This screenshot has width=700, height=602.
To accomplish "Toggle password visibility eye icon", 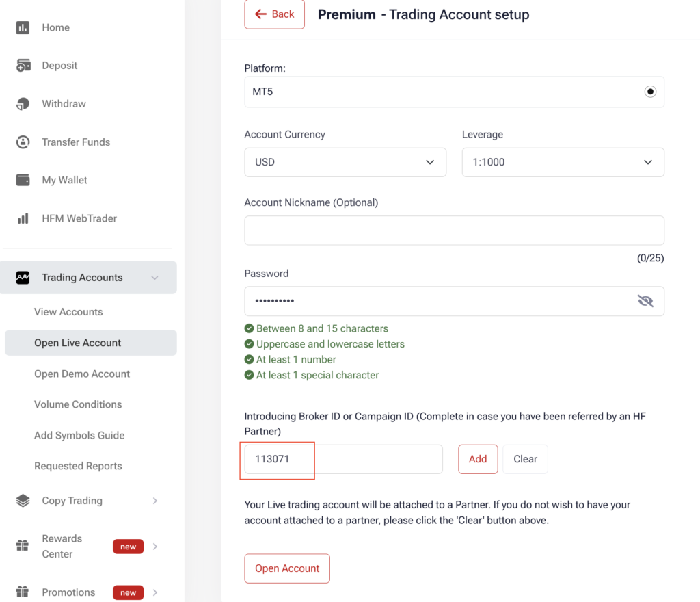I will click(x=645, y=301).
